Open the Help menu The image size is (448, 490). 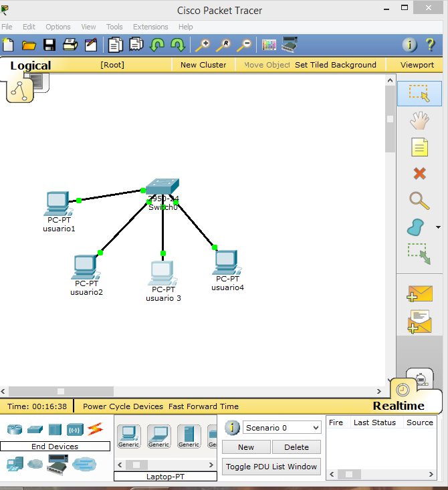[186, 27]
